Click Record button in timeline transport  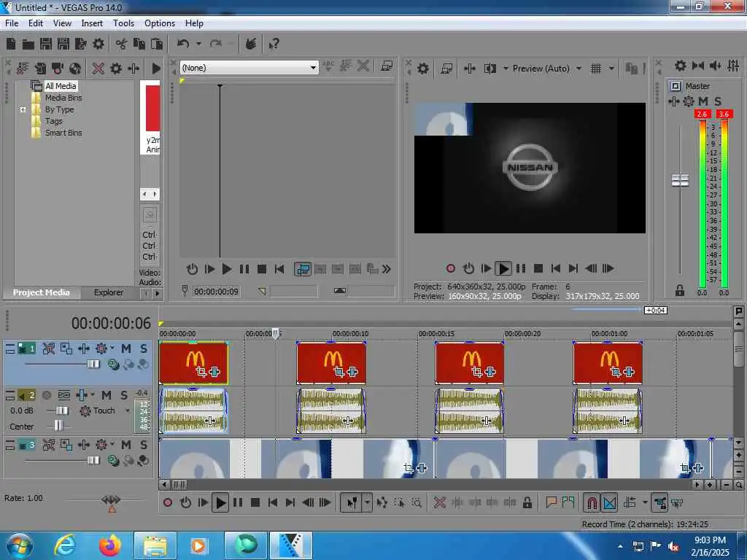[x=168, y=502]
